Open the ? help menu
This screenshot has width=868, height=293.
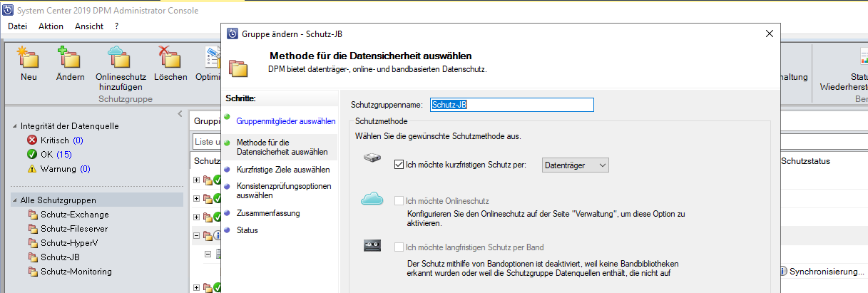coord(116,26)
